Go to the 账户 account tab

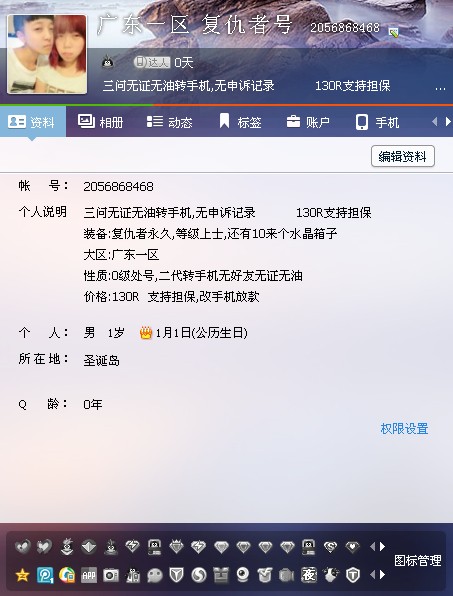pos(308,122)
